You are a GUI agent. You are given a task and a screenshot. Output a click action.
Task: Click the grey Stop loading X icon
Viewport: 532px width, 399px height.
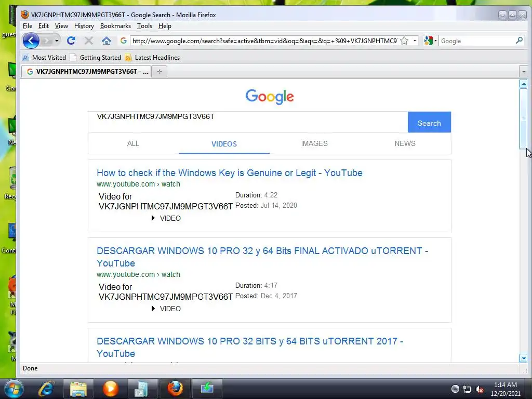pyautogui.click(x=89, y=41)
